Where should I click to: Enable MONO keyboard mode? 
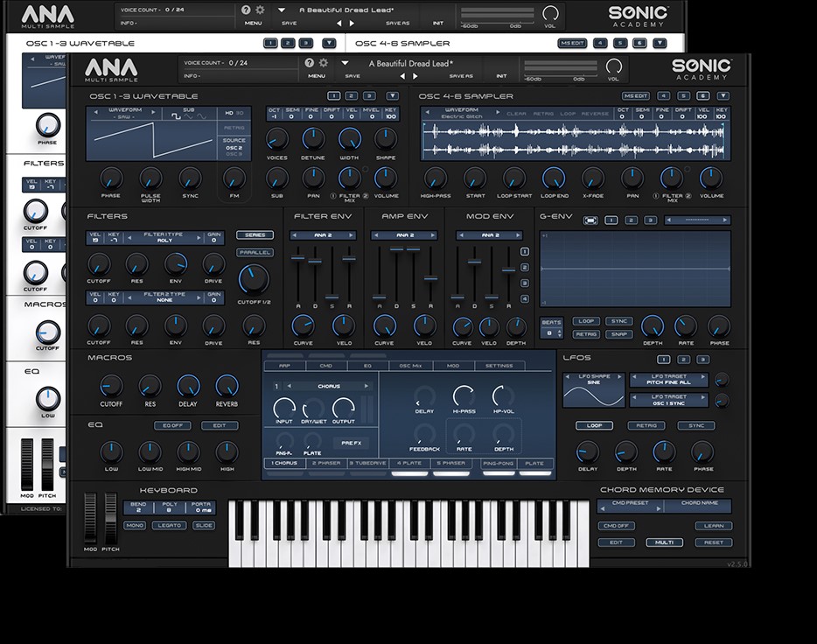pos(135,525)
